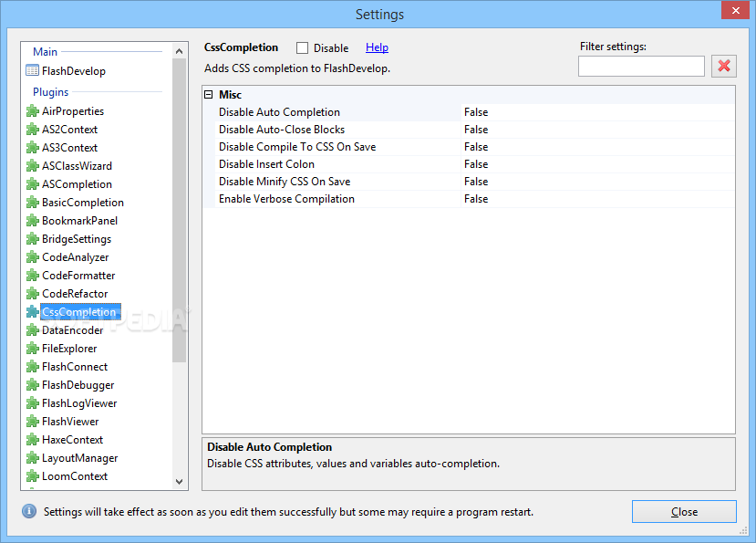The width and height of the screenshot is (756, 543).
Task: Click False value for Enable Verbose Compilation
Action: tap(476, 199)
